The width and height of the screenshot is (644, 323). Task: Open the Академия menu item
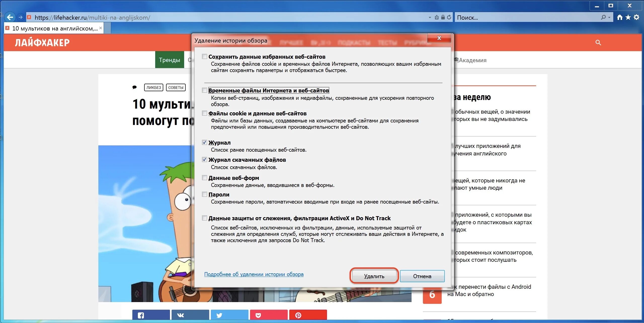pos(470,60)
